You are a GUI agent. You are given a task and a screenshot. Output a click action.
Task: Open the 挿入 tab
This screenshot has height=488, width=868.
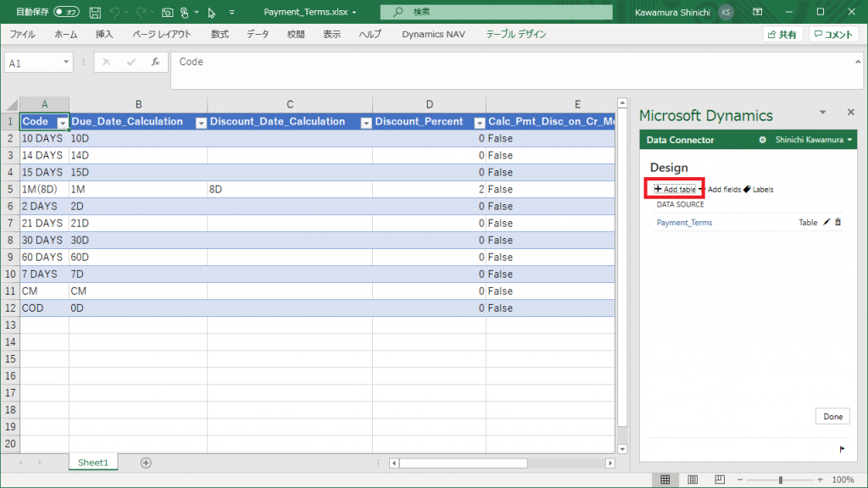pyautogui.click(x=104, y=34)
